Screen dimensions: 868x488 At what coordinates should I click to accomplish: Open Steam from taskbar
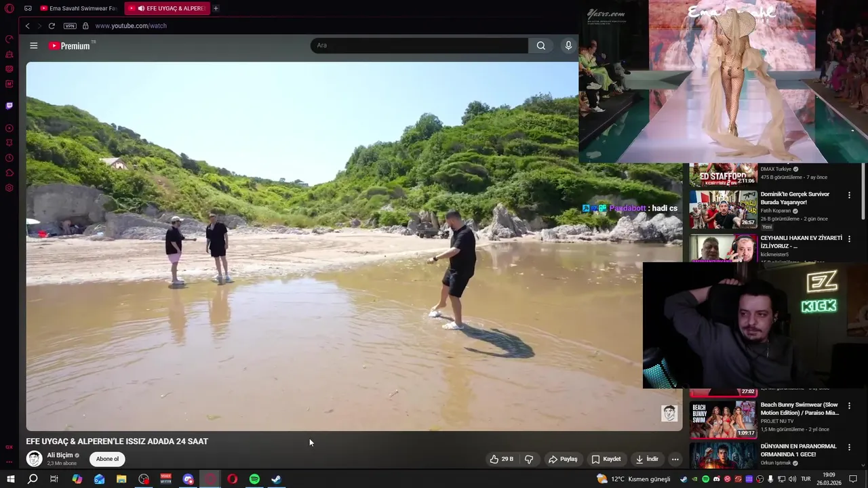point(277,479)
